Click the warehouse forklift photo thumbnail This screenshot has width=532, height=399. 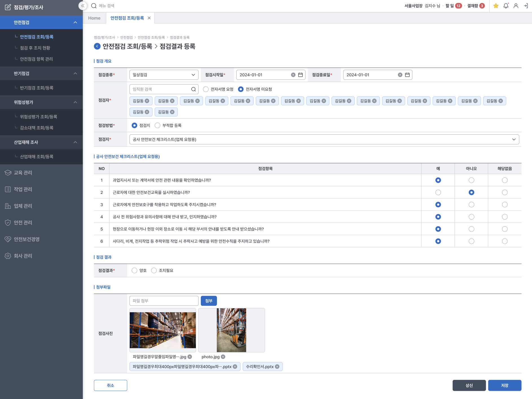click(232, 330)
